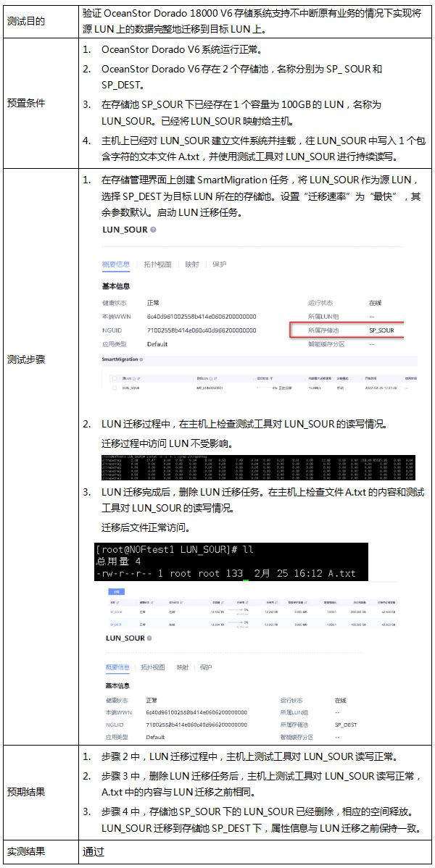Open 拓扑视图 tab in SP_DEST panel
This screenshot has width=435, height=868.
point(152,667)
